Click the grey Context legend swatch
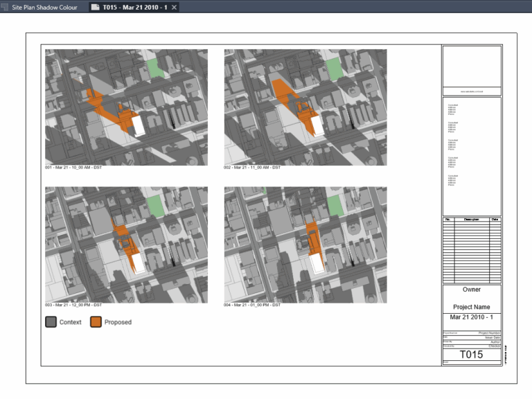Viewport: 532px width, 399px height. (x=51, y=322)
